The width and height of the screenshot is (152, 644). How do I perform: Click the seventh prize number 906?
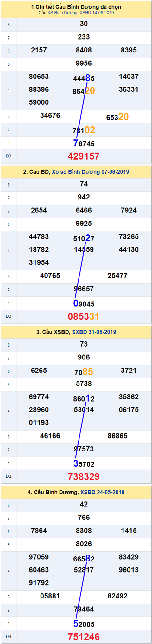(x=84, y=357)
